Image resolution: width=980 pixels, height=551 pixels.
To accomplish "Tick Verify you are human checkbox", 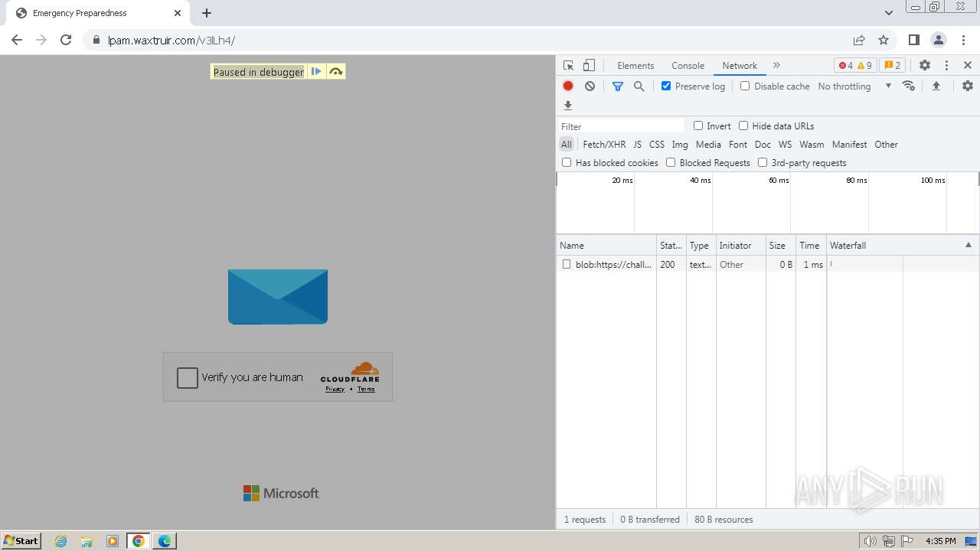I will point(188,377).
